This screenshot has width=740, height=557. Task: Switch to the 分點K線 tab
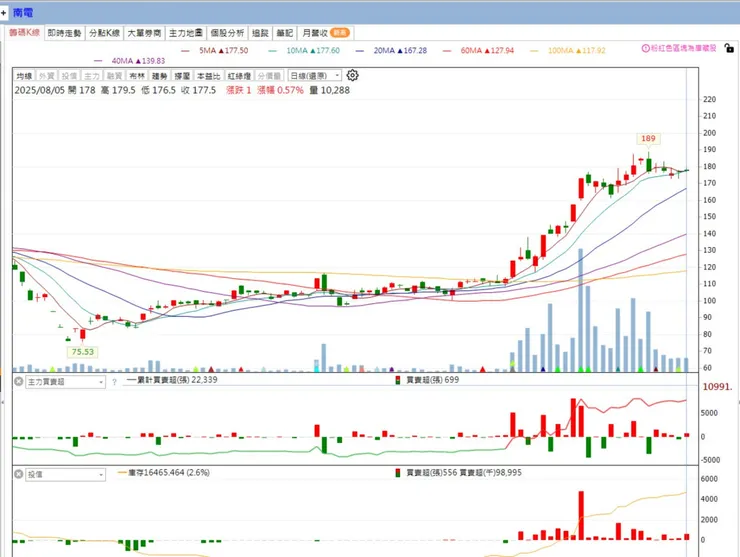coord(104,33)
